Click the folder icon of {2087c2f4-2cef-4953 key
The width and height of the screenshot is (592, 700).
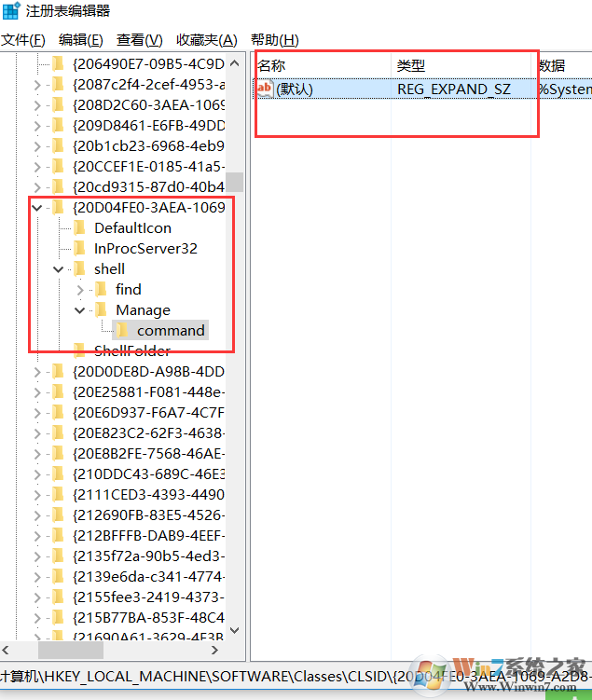[58, 85]
